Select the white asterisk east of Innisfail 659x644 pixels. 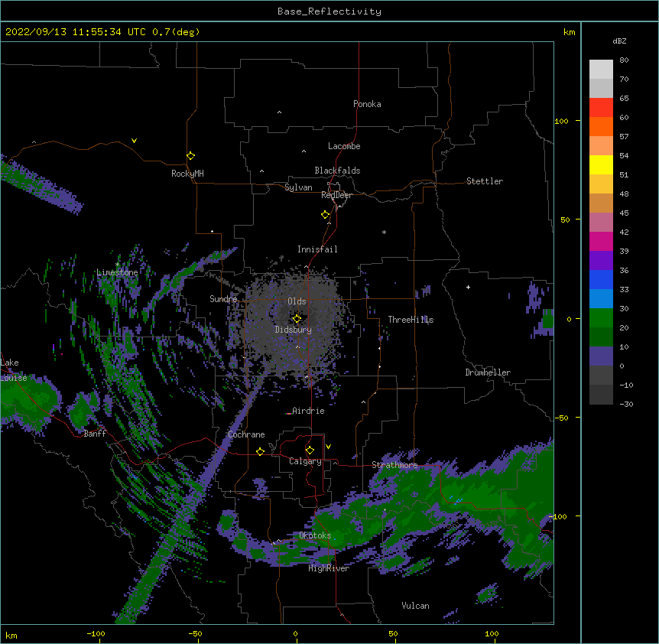[x=384, y=232]
